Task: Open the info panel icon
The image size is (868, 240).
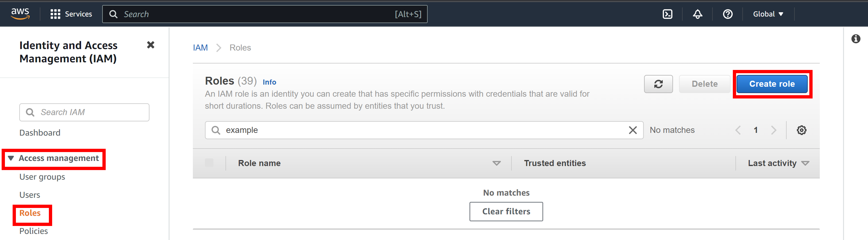Action: point(856,39)
